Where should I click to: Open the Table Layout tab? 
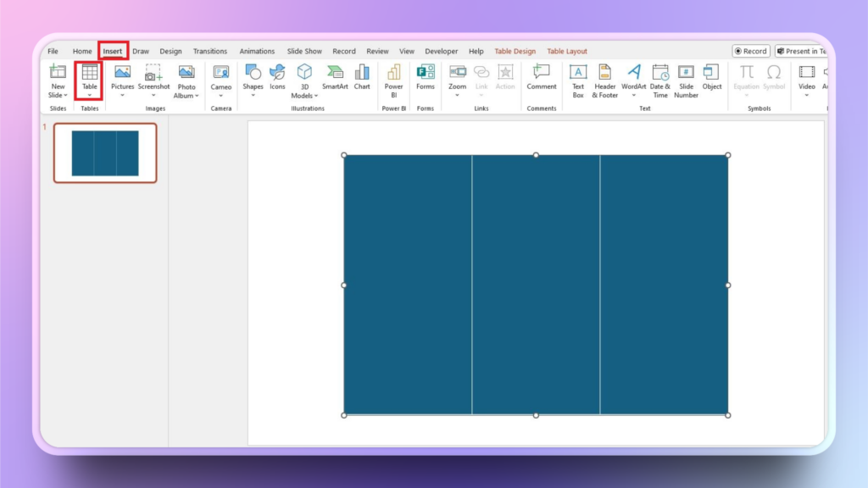(x=567, y=51)
